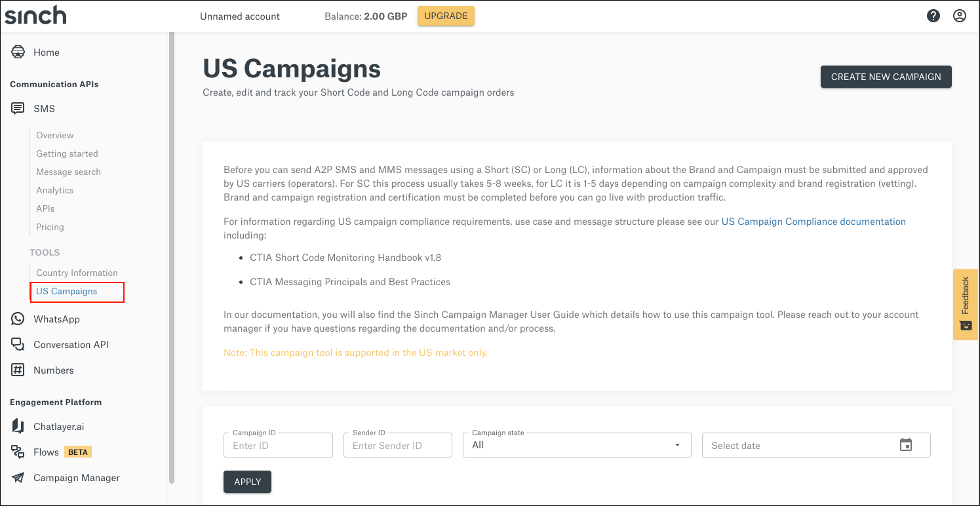Open the calendar date picker icon

tap(906, 445)
